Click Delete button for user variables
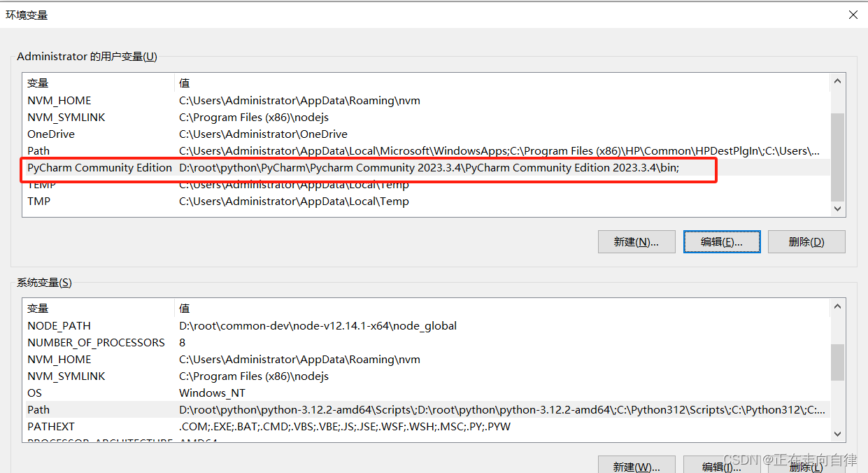Viewport: 868px width, 473px height. (806, 241)
